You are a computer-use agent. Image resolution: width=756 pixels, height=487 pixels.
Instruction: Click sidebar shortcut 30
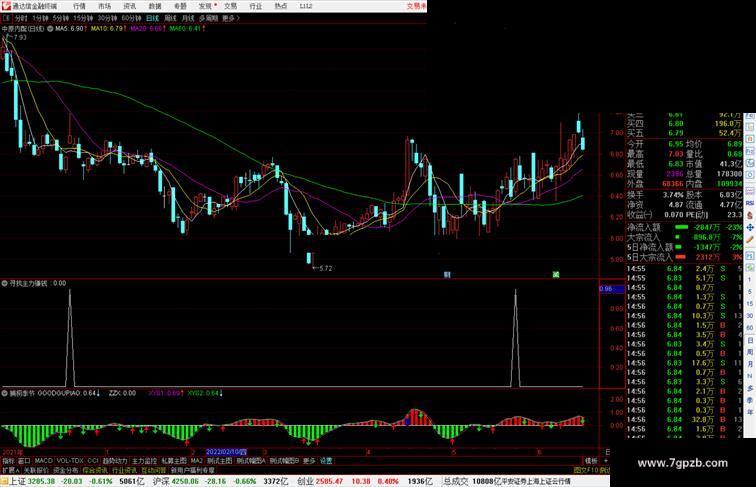pos(750,316)
